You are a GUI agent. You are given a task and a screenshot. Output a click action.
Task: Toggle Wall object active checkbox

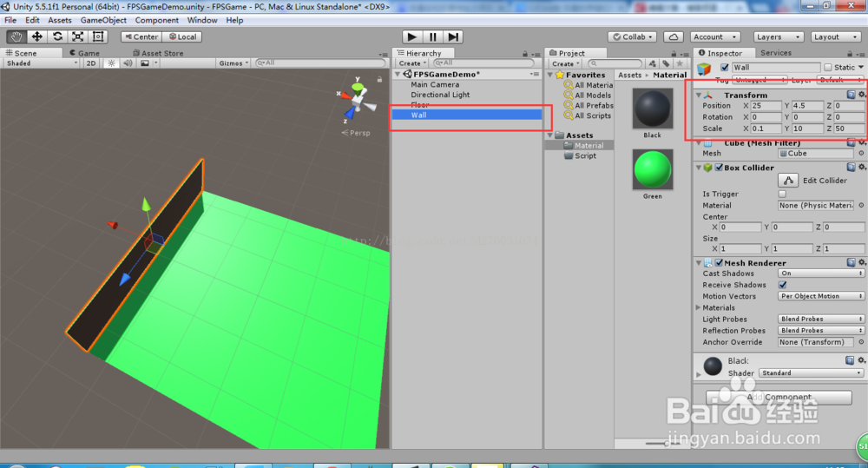725,68
